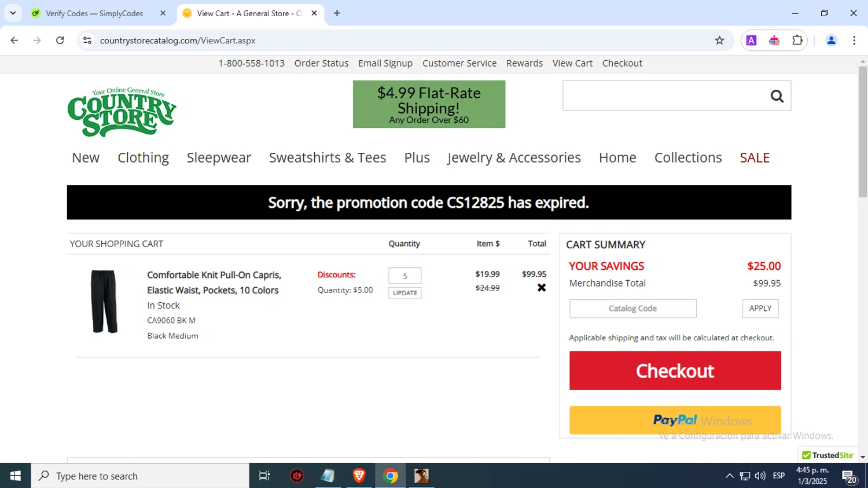Open the Home category menu
Viewport: 868px width, 488px height.
pyautogui.click(x=617, y=157)
